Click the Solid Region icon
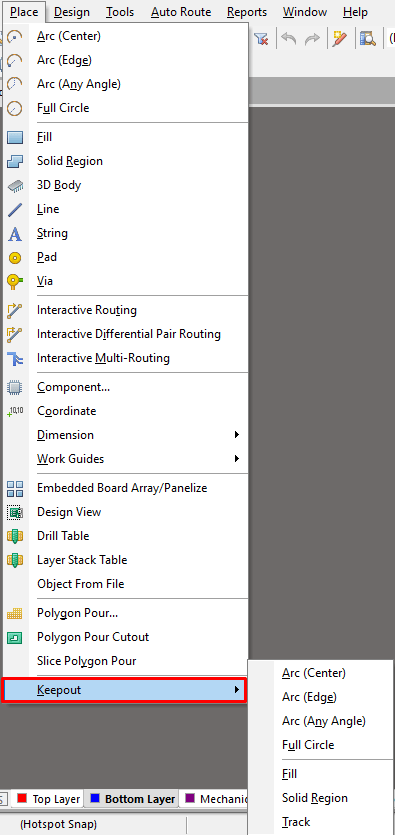Screen dimensions: 395x835 [15, 161]
